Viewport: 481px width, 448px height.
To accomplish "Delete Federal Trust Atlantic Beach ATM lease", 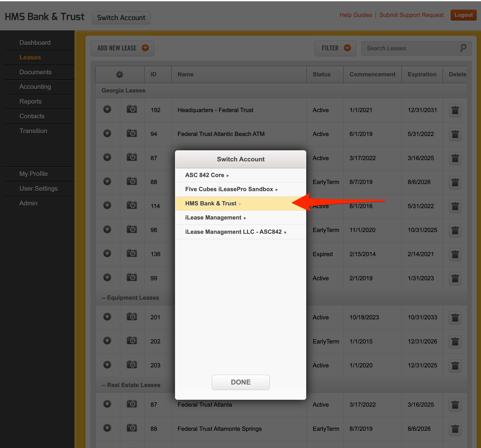I will point(455,134).
